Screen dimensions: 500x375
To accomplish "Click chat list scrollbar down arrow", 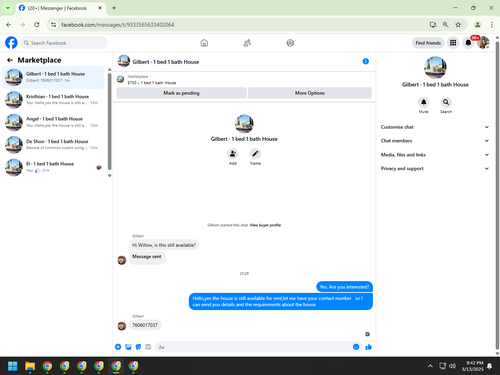I will 109,176.
